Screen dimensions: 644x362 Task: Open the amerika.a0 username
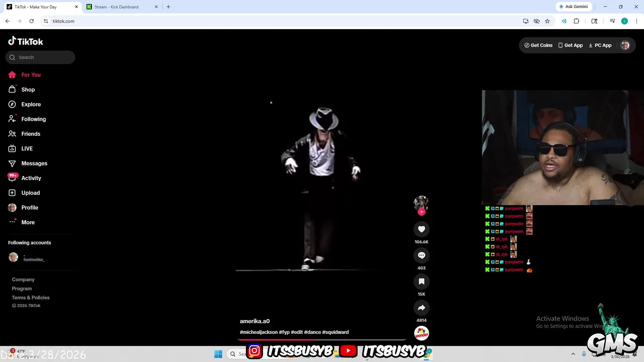255,321
